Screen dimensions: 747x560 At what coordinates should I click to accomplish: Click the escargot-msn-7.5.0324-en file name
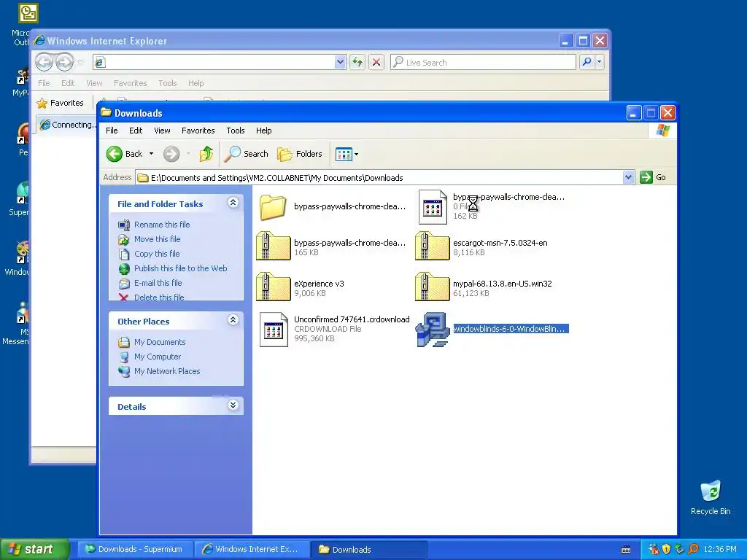(x=500, y=242)
